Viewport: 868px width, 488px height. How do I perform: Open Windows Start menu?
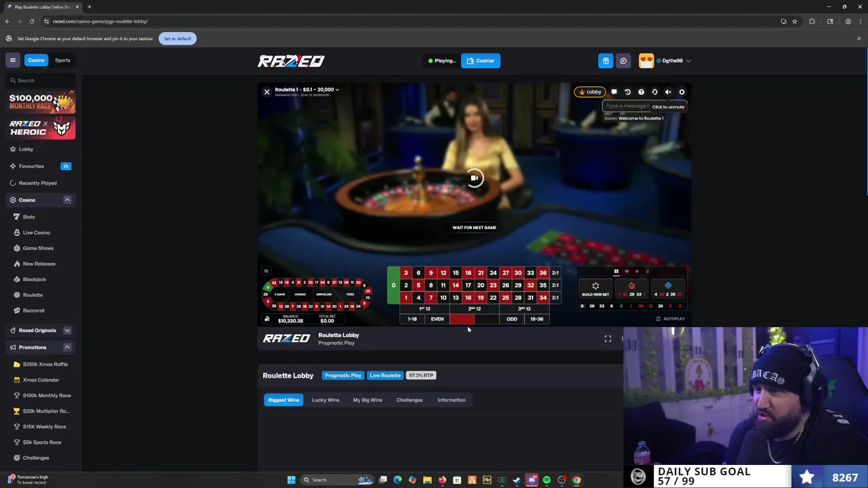(x=292, y=480)
